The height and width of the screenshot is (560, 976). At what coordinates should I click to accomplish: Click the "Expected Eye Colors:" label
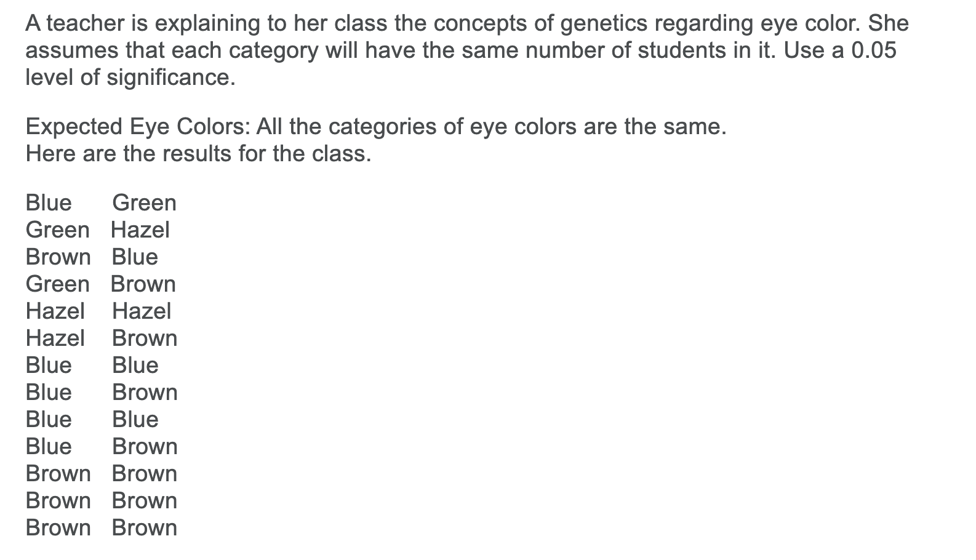(137, 127)
